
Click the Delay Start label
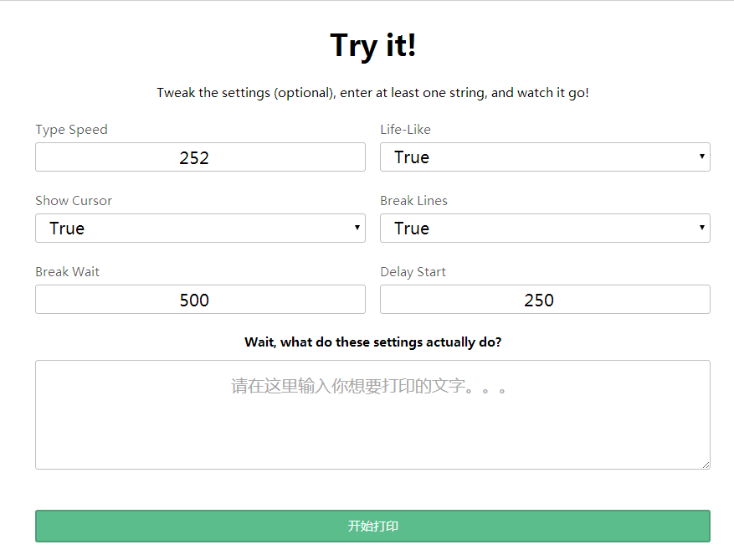tap(413, 272)
